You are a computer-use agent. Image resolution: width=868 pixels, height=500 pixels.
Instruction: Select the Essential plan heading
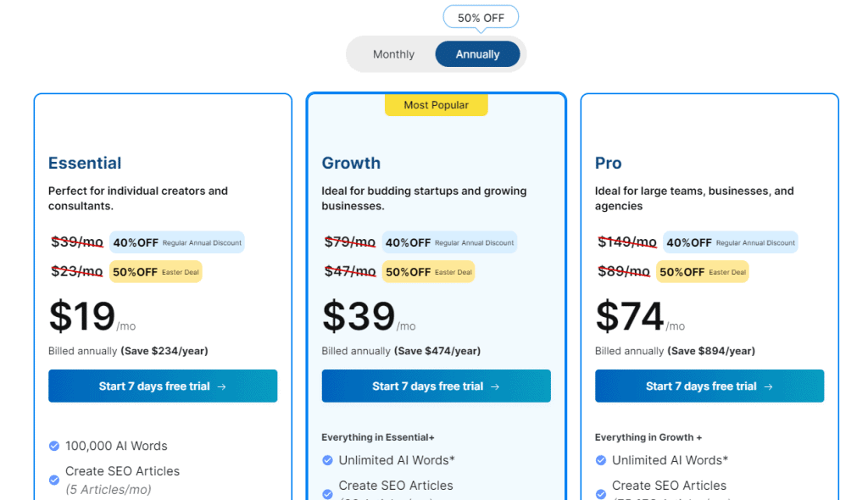tap(85, 163)
